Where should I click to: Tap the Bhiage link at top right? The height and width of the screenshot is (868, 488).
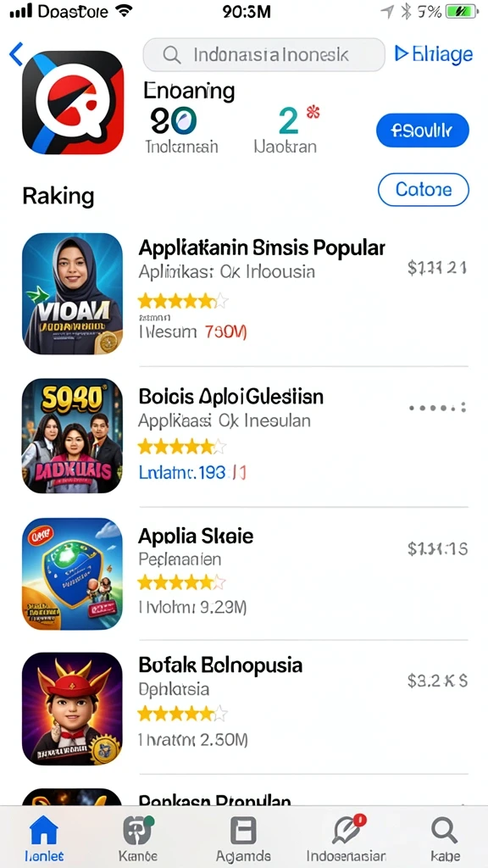434,53
